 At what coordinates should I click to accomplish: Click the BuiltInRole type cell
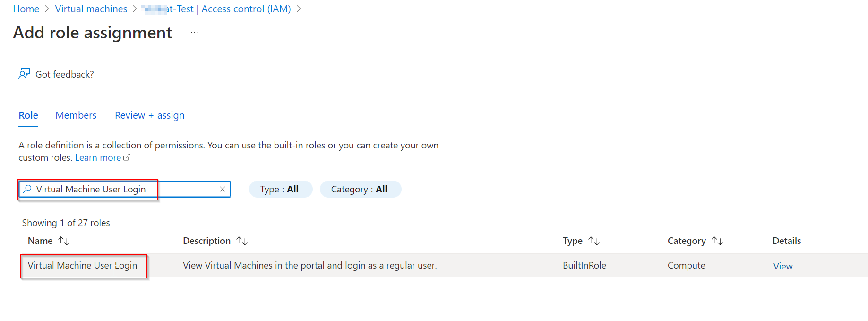coord(584,265)
